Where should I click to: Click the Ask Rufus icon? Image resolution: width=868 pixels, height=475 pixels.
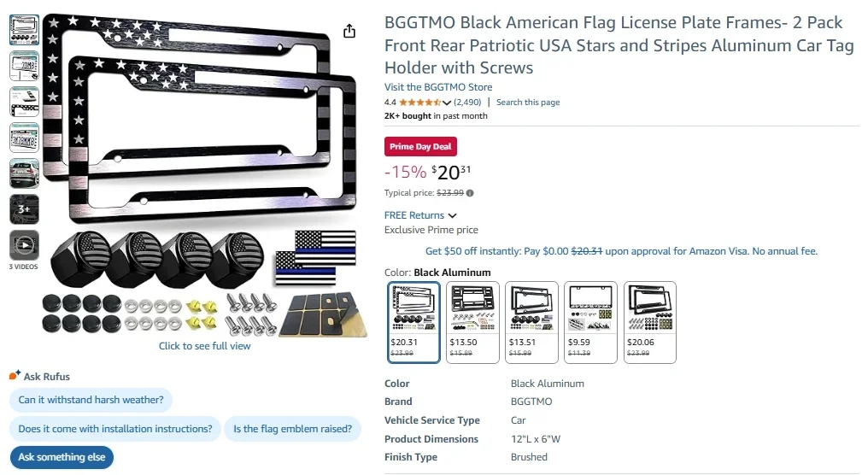point(14,376)
